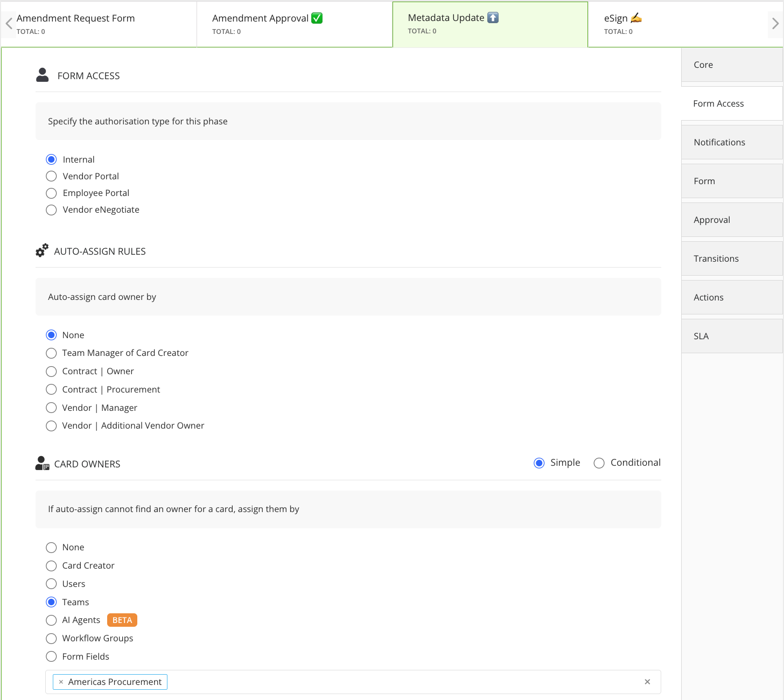The height and width of the screenshot is (700, 784).
Task: Click the Card Owners people icon
Action: (x=42, y=463)
